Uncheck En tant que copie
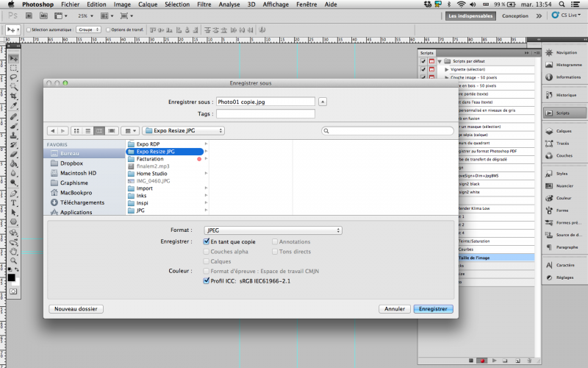The height and width of the screenshot is (368, 588). (x=207, y=241)
